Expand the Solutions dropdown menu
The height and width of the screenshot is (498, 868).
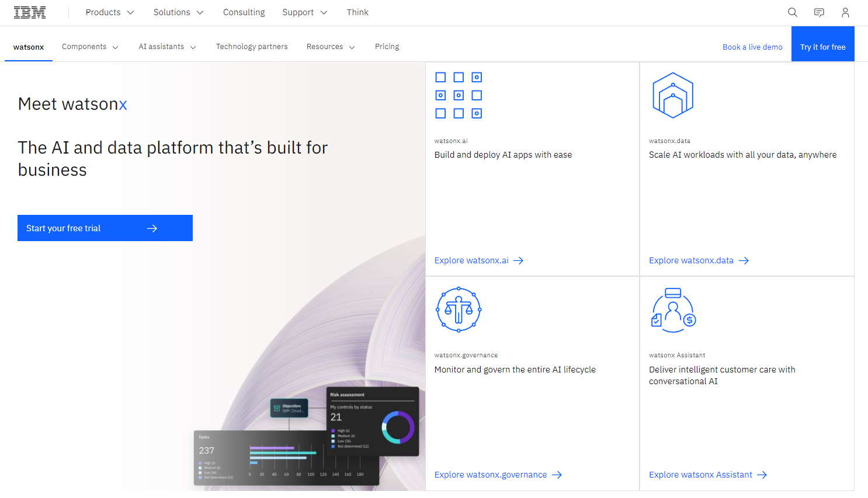pyautogui.click(x=178, y=12)
